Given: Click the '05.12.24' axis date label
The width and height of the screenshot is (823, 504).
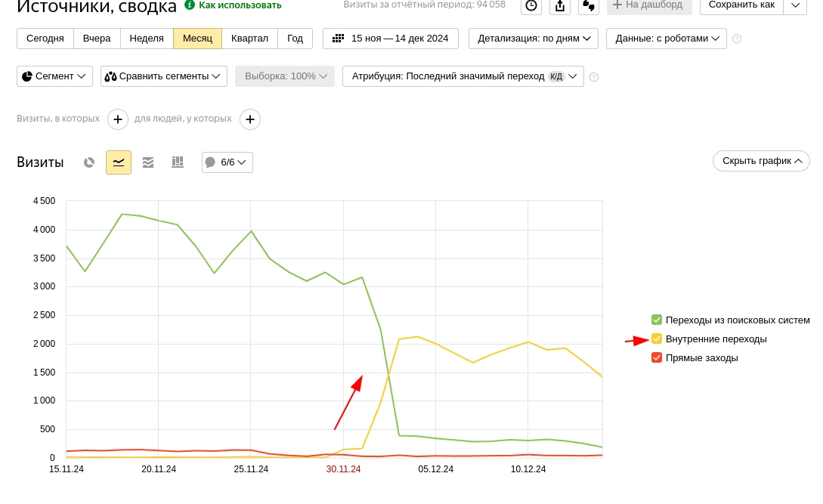Looking at the screenshot, I should click(x=435, y=468).
